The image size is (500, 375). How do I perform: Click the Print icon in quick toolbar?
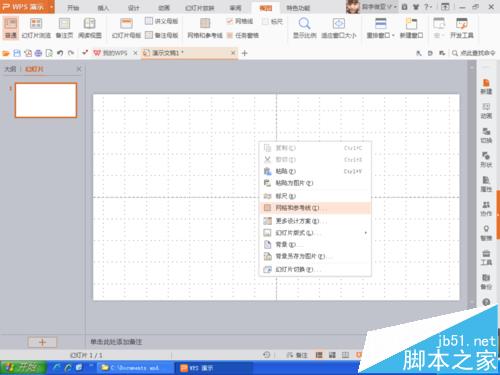point(38,53)
